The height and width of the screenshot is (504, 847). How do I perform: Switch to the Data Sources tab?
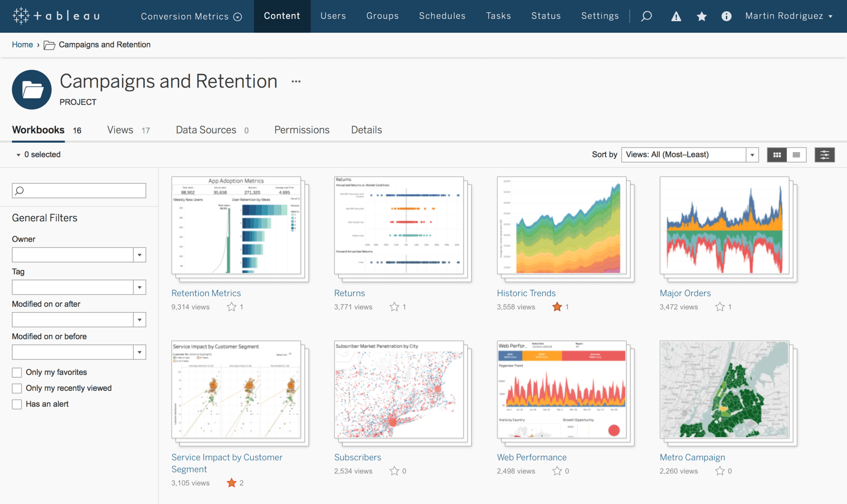[206, 129]
